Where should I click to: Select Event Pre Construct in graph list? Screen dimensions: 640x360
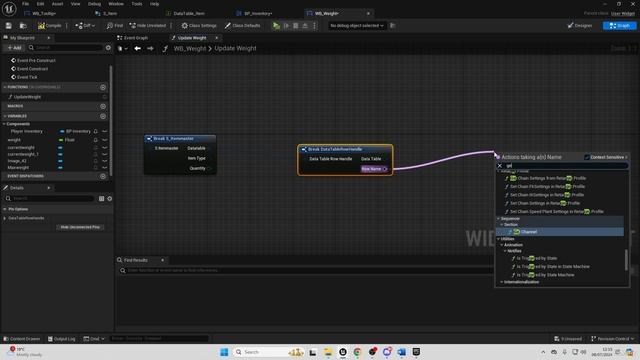[x=36, y=60]
